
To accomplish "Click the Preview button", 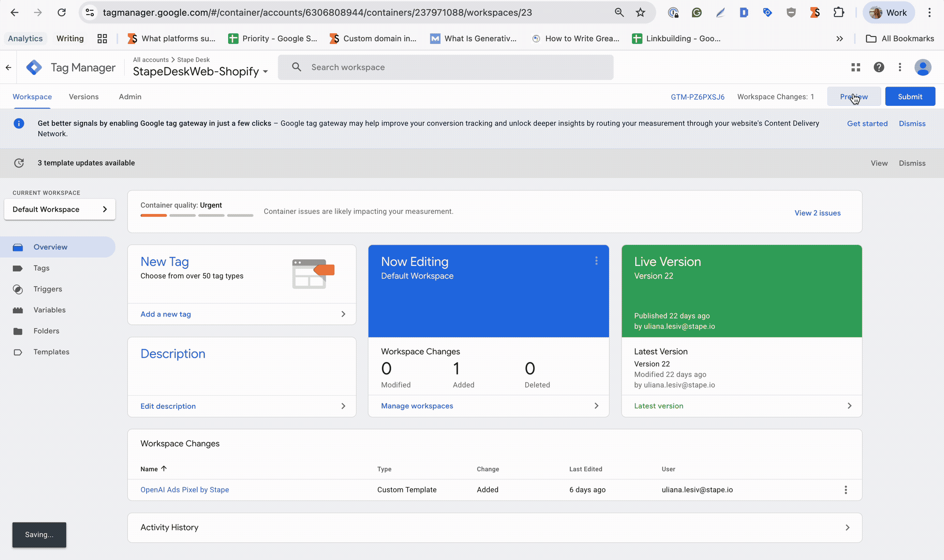I will [x=854, y=96].
